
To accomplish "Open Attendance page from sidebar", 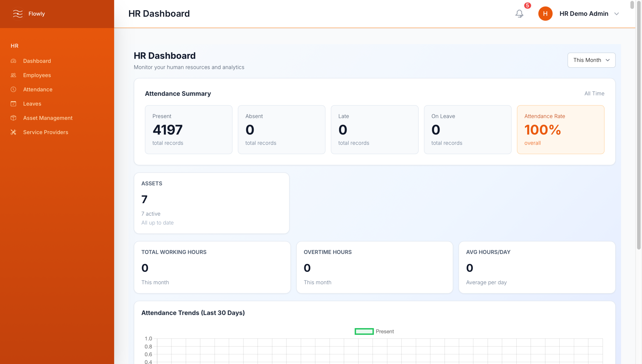I will click(x=38, y=89).
